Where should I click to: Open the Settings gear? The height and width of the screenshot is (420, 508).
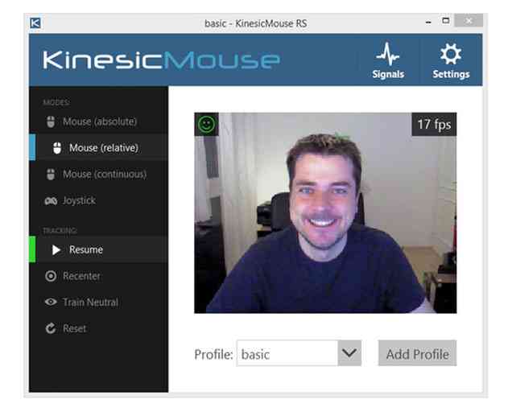(451, 61)
